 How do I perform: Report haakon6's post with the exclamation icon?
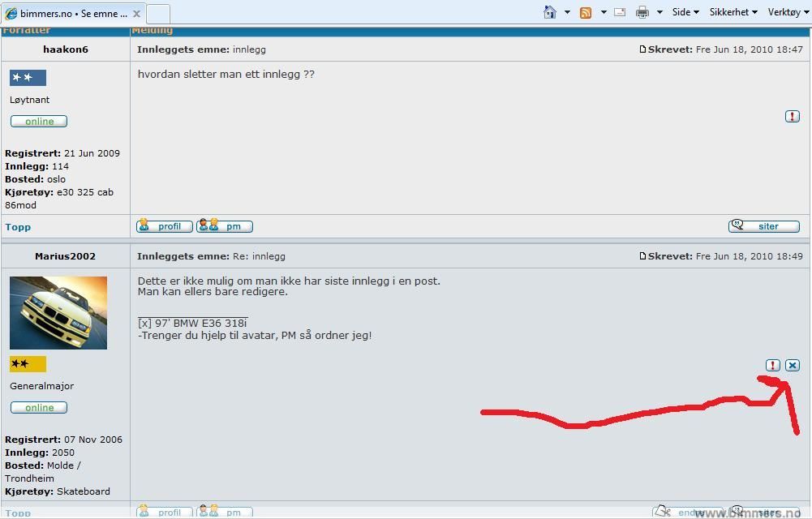coord(793,117)
